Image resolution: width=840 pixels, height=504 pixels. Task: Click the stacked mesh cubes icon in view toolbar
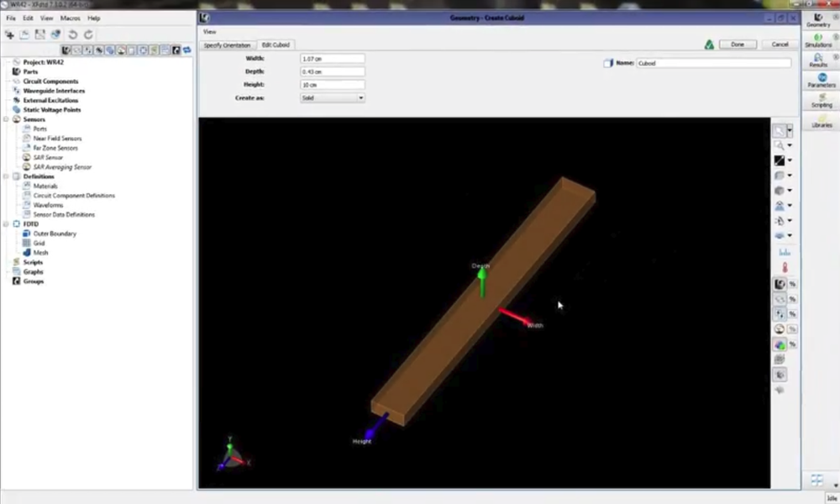coord(780,360)
